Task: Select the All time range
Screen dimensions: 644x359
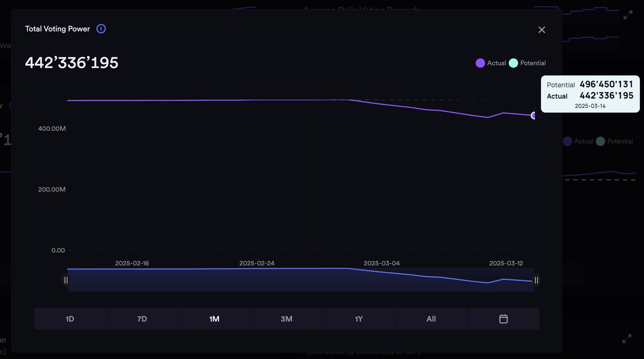Action: point(431,319)
